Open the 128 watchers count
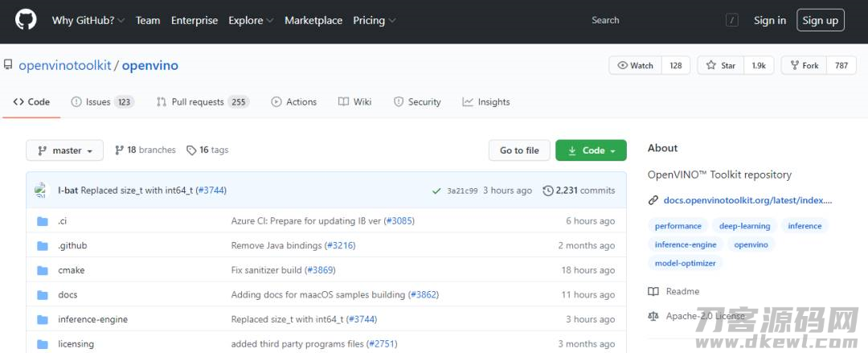This screenshot has width=868, height=353. pos(676,65)
